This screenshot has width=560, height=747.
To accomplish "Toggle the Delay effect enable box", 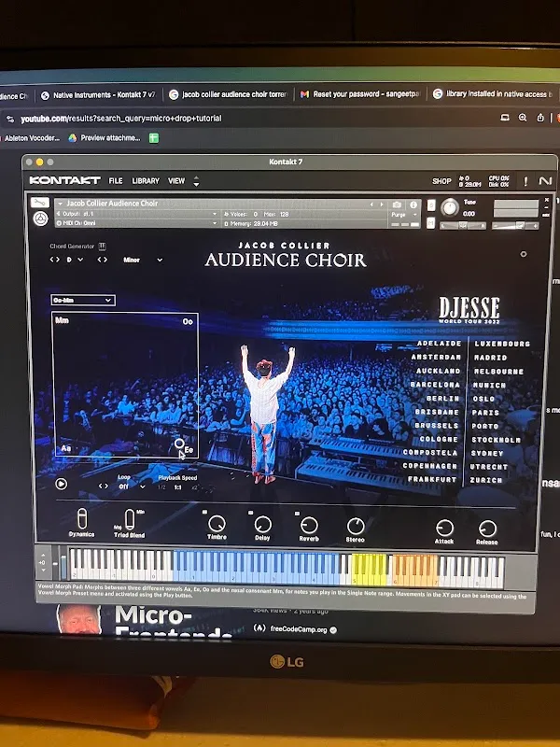I will click(250, 513).
